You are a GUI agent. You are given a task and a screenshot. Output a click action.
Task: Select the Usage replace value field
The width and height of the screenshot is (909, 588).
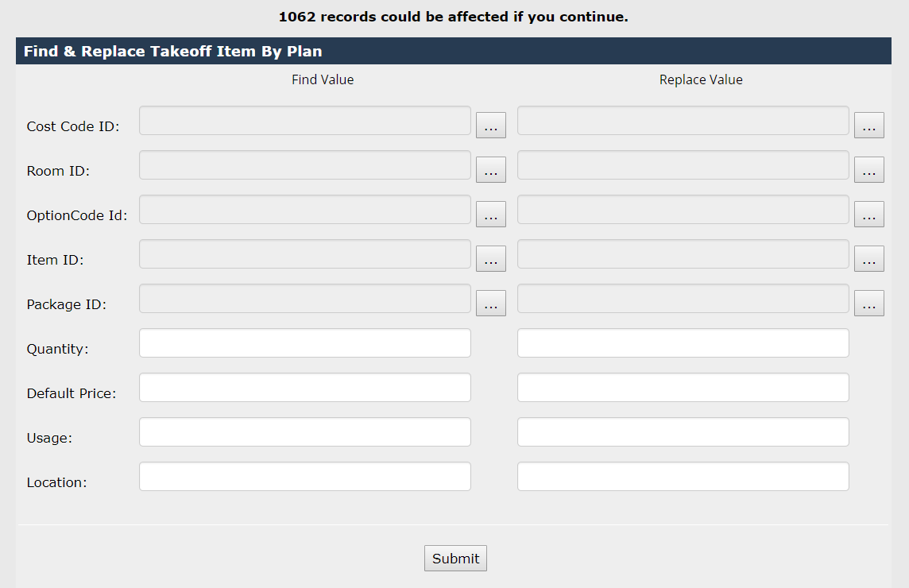coord(683,432)
